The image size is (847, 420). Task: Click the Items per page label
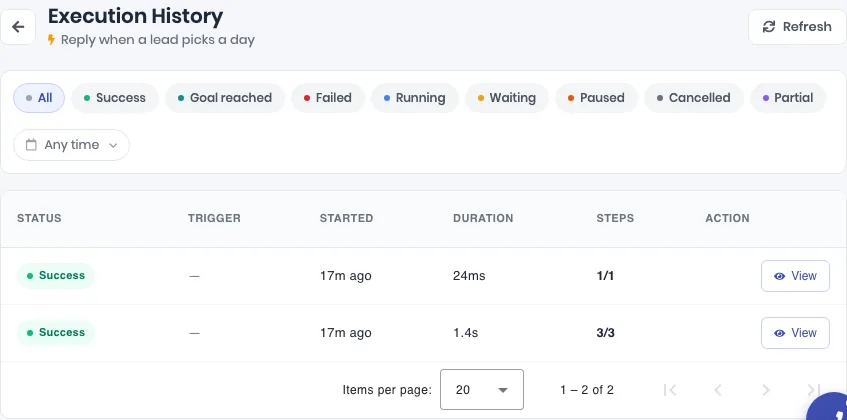(387, 390)
